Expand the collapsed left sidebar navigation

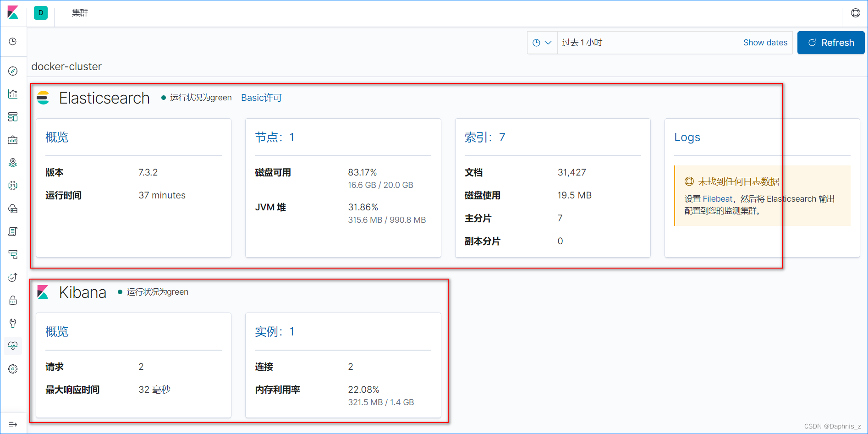tap(13, 424)
